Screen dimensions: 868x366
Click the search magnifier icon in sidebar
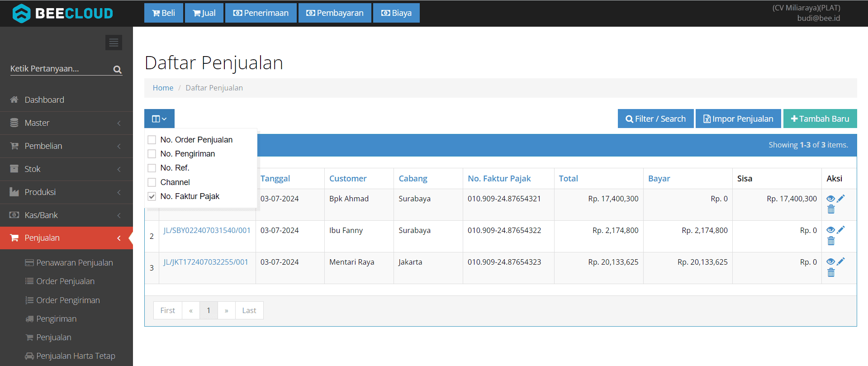118,69
